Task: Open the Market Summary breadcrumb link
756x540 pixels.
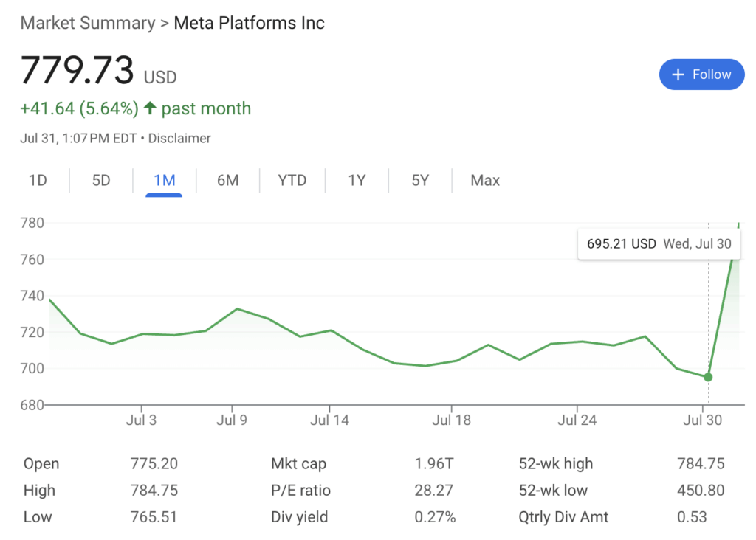Action: click(88, 23)
